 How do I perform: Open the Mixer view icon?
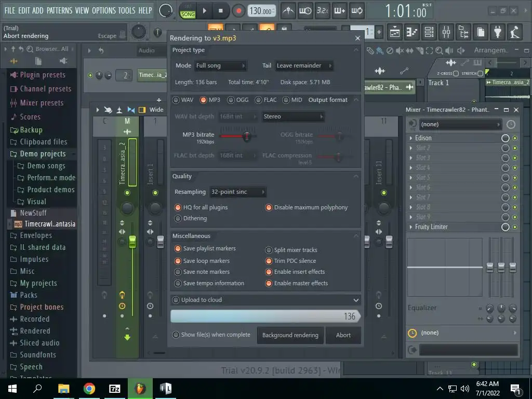click(446, 32)
